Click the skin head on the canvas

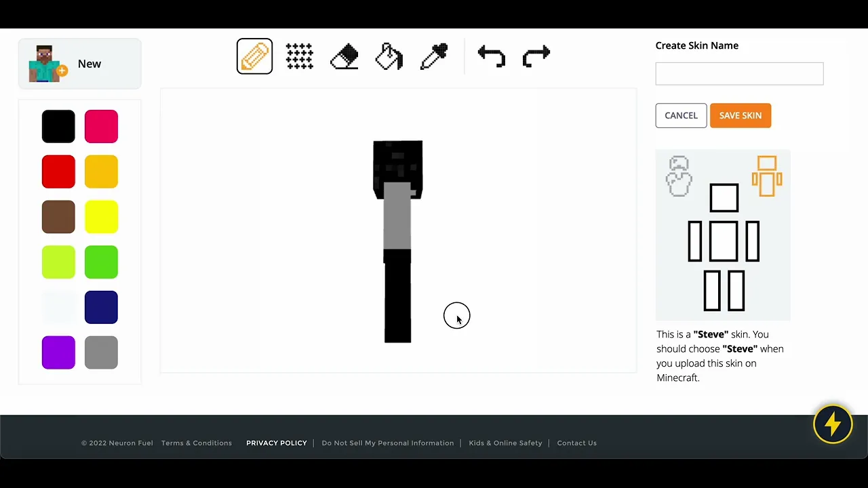[398, 163]
